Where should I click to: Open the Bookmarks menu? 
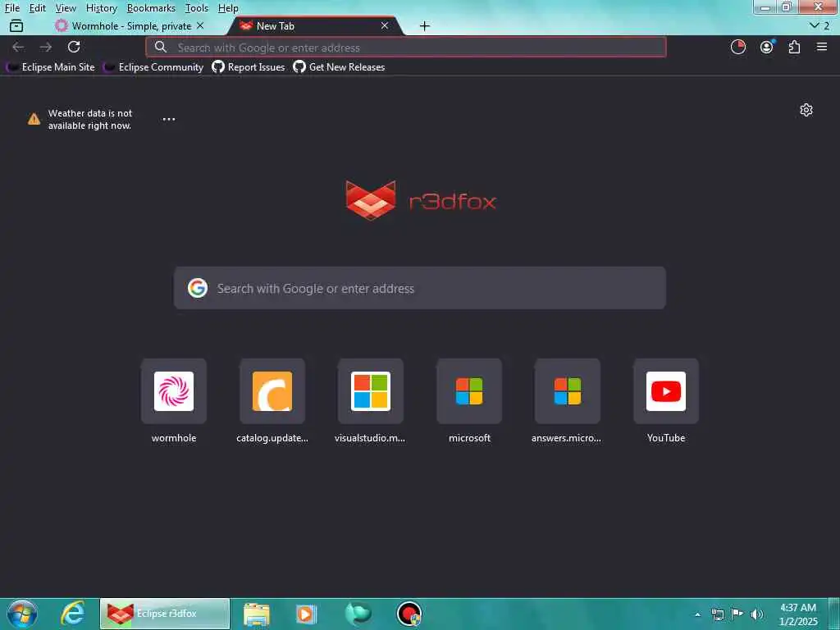pyautogui.click(x=151, y=8)
